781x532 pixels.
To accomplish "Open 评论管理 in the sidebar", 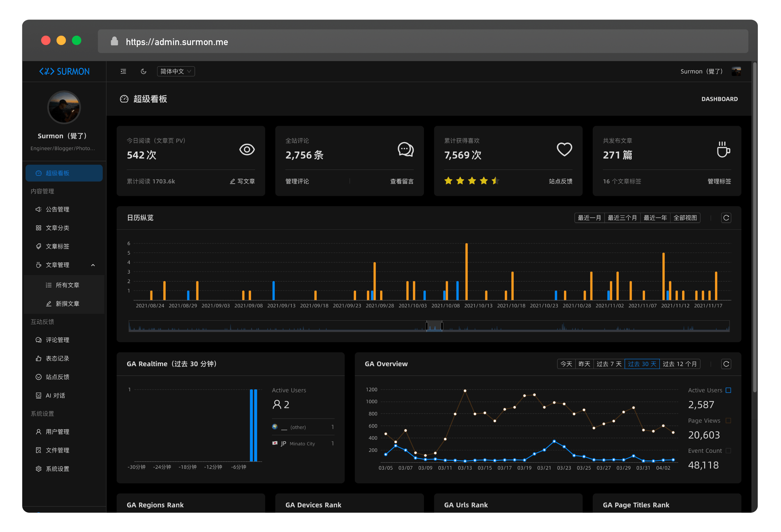I will pos(58,340).
